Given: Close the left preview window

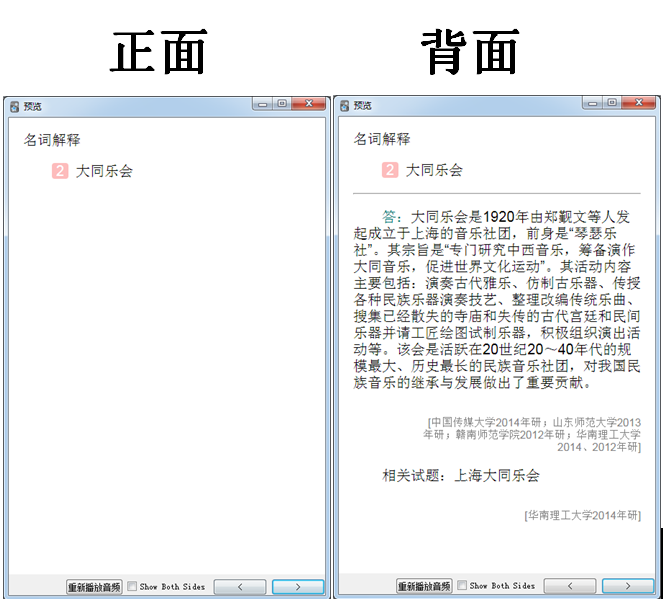Looking at the screenshot, I should tap(309, 104).
